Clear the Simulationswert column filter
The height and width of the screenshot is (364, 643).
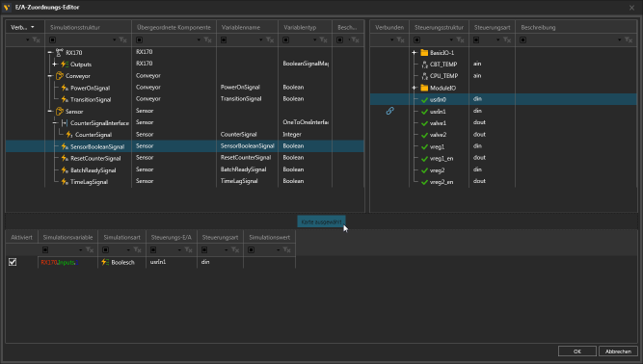(287, 250)
